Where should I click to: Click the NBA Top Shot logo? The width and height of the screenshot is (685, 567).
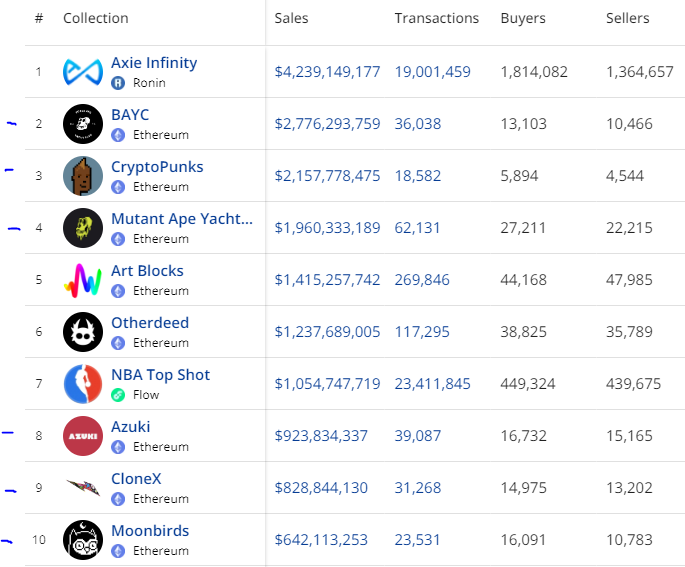click(83, 384)
